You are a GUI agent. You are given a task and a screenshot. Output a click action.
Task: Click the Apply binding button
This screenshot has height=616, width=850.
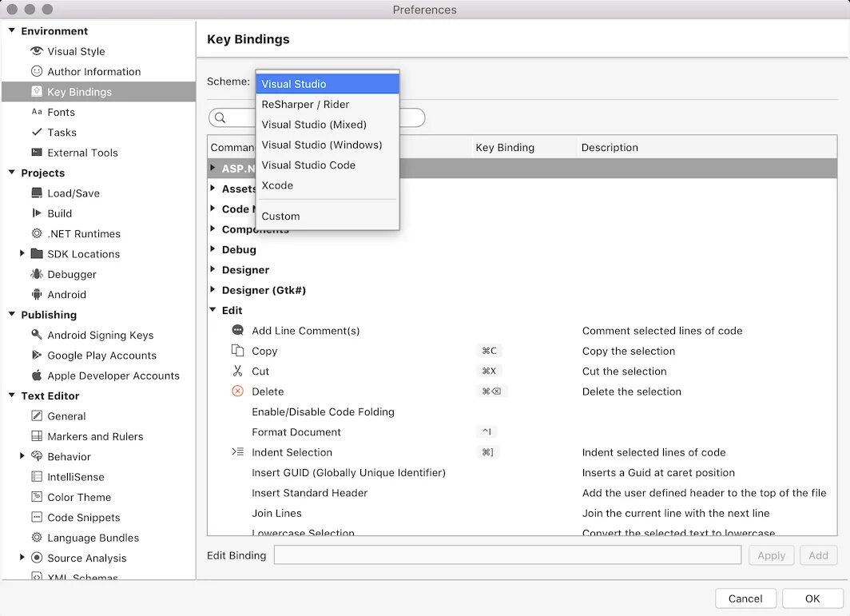click(771, 555)
